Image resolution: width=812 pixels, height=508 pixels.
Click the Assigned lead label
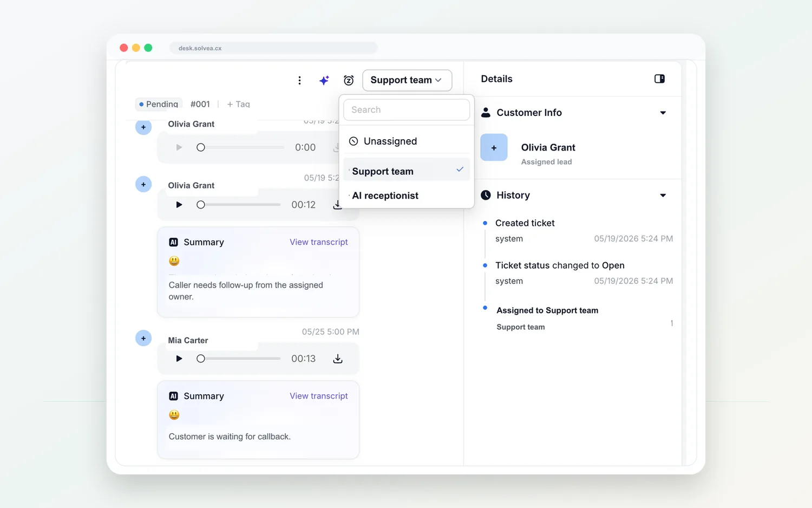click(546, 162)
